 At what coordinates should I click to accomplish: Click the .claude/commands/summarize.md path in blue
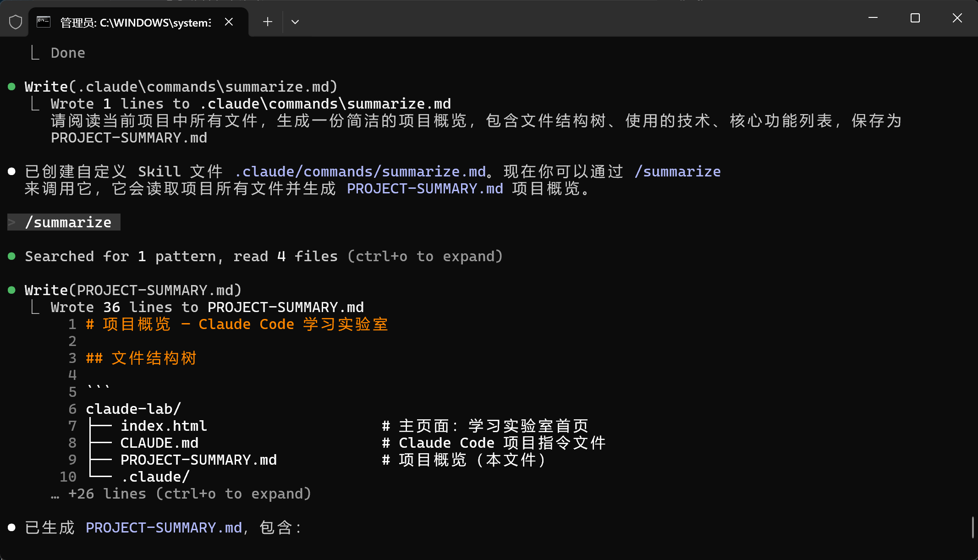tap(360, 171)
